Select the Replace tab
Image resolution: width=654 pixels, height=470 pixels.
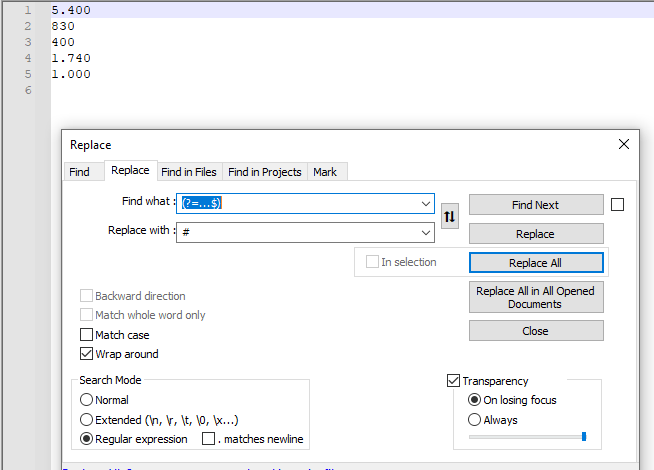click(130, 170)
